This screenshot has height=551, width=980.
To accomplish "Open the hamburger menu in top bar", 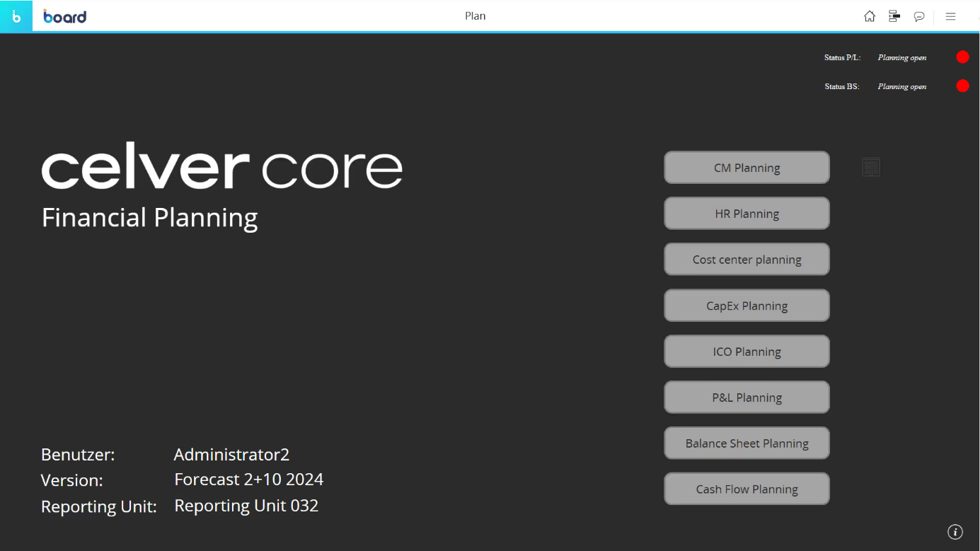I will pyautogui.click(x=951, y=16).
